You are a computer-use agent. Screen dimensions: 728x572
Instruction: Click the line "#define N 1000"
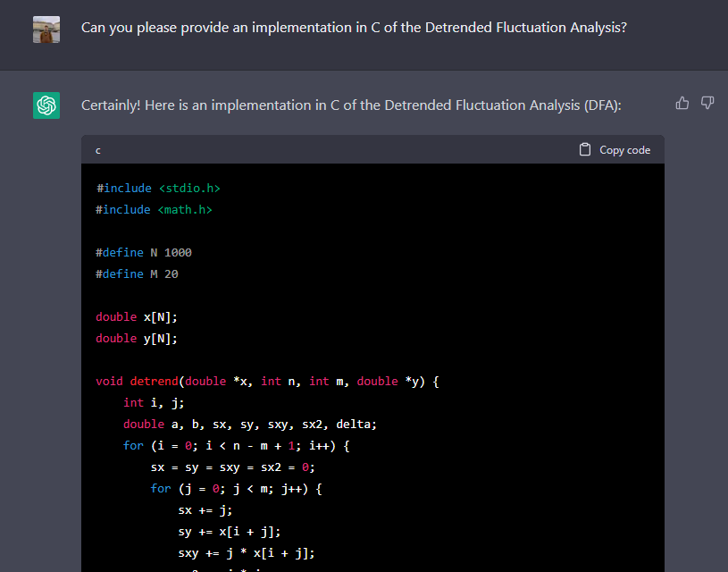click(144, 252)
